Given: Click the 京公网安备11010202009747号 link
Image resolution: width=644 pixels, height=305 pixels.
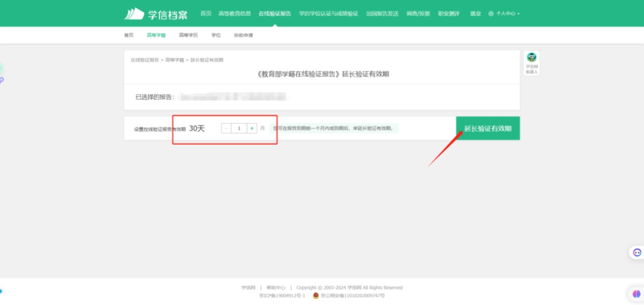Looking at the screenshot, I should click(x=353, y=295).
